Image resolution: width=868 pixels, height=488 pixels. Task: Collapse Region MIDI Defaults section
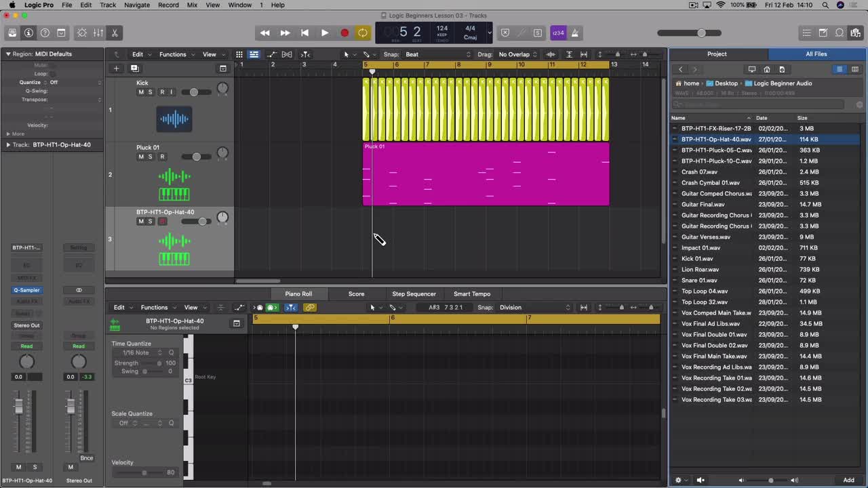8,54
